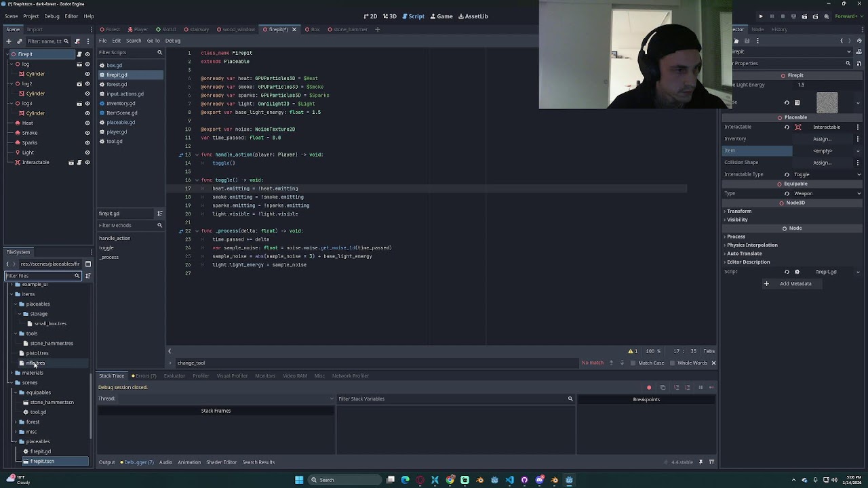Open inspector object history icon
Viewport: 868px width, 488px height.
click(x=859, y=41)
